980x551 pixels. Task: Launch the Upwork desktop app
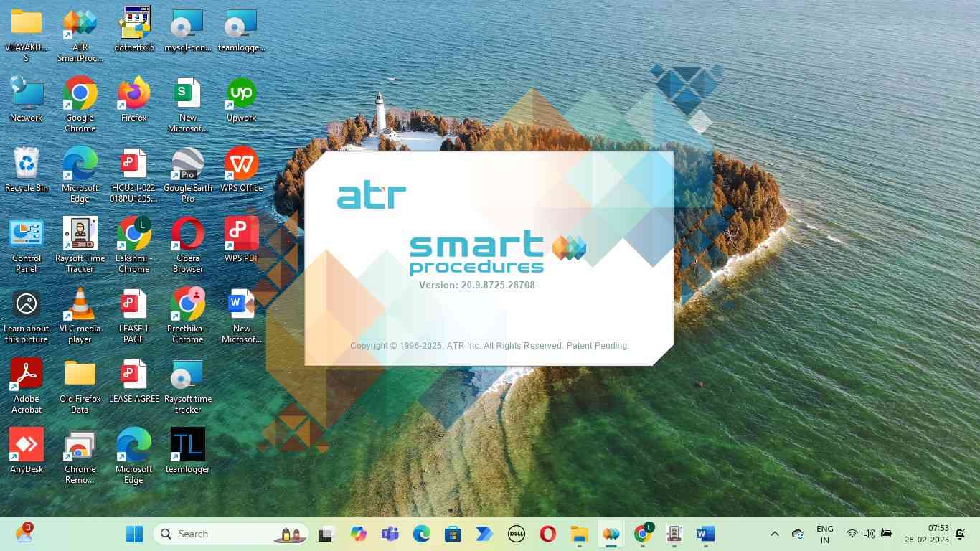click(x=242, y=100)
